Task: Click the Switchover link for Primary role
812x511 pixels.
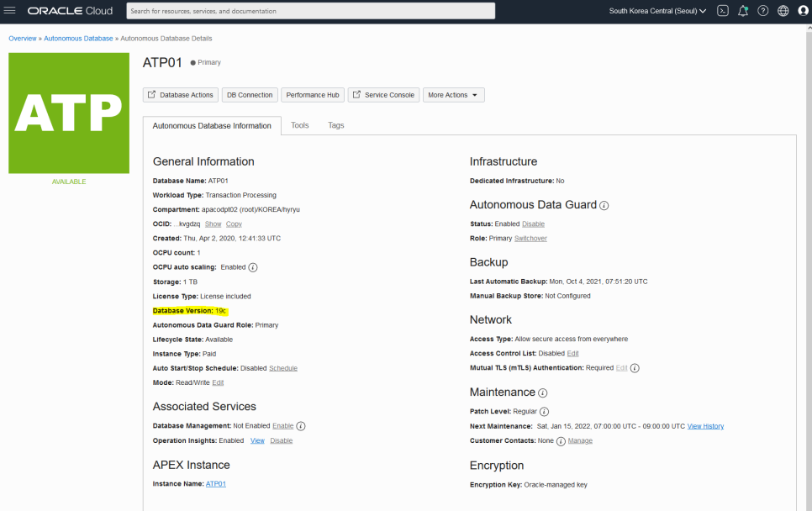Action: click(x=530, y=238)
